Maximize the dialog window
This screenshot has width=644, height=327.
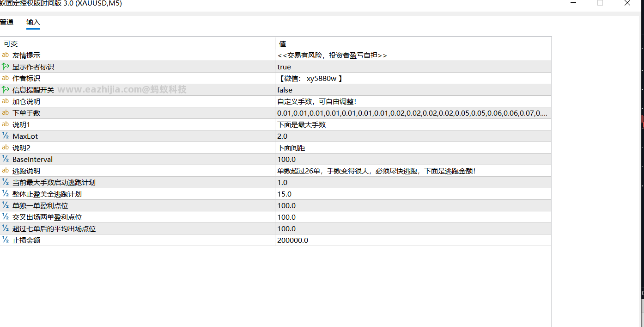(600, 3)
